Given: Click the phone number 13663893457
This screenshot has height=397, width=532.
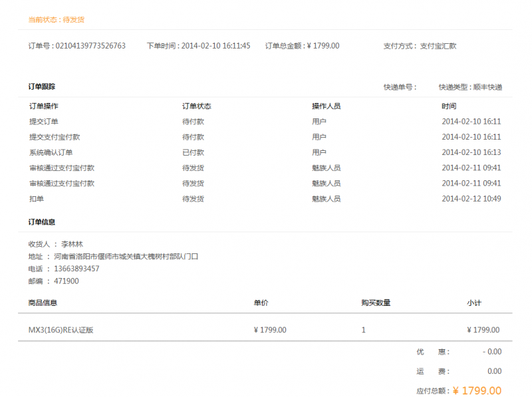Looking at the screenshot, I should pos(76,269).
